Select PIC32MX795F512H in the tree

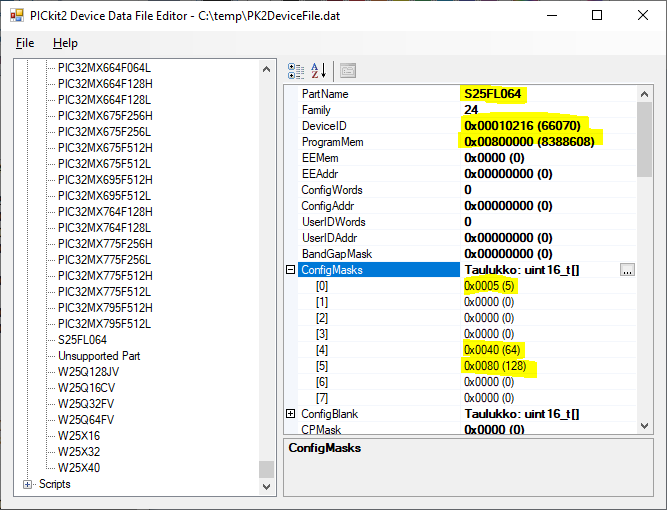coord(105,308)
